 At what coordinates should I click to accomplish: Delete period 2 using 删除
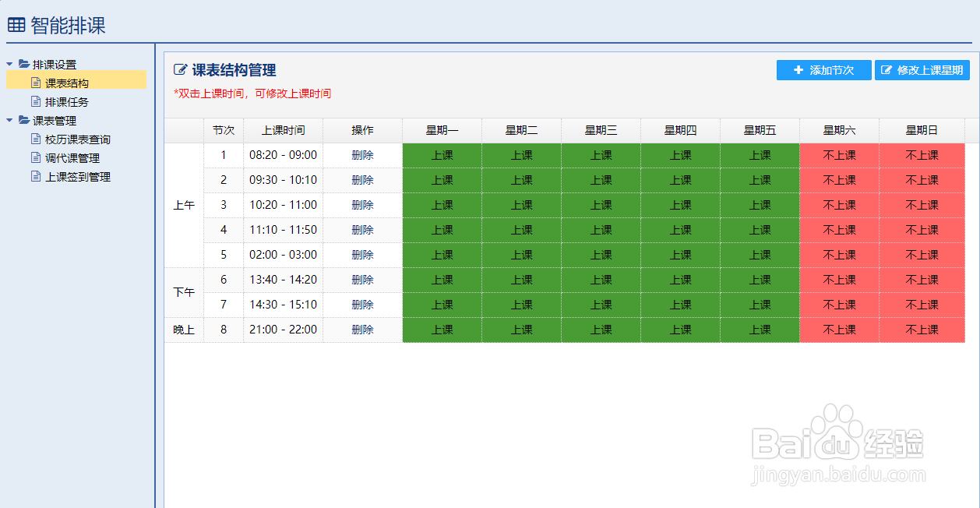362,180
